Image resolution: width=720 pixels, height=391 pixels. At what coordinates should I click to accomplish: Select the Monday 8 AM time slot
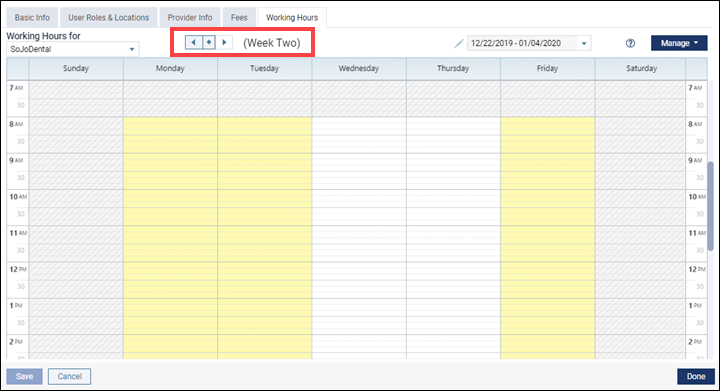pyautogui.click(x=170, y=126)
